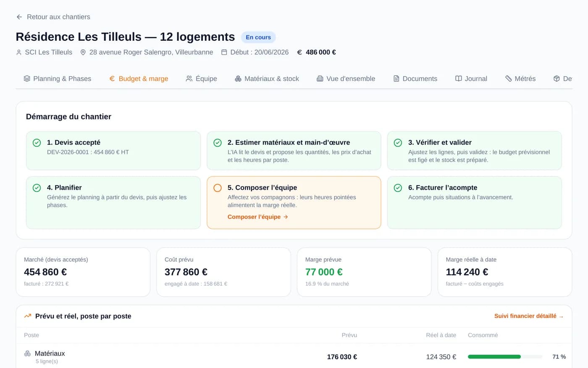This screenshot has height=368, width=588.
Task: Click the Coût prévu value 377 860 €
Action: 186,272
